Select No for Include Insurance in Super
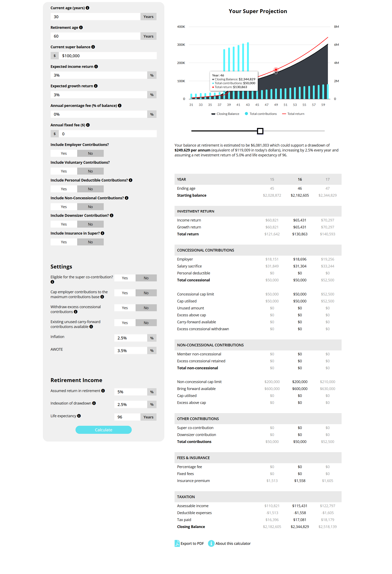Screen dimensions: 392x574 [x=90, y=242]
